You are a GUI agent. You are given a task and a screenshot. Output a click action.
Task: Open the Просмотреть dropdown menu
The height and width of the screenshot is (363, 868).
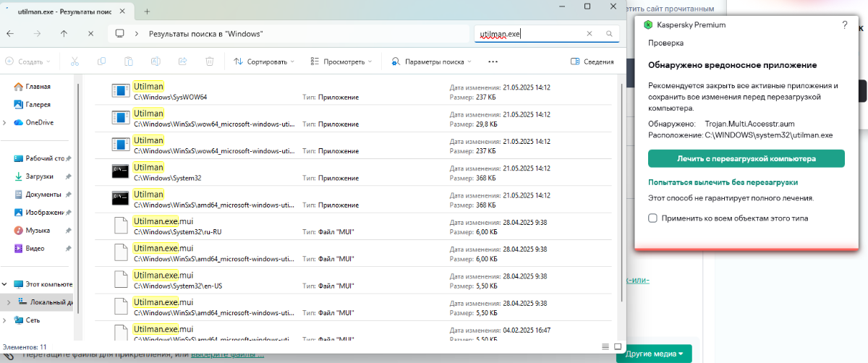[x=341, y=61]
